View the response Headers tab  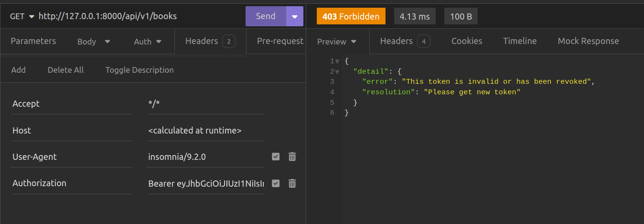(x=405, y=41)
